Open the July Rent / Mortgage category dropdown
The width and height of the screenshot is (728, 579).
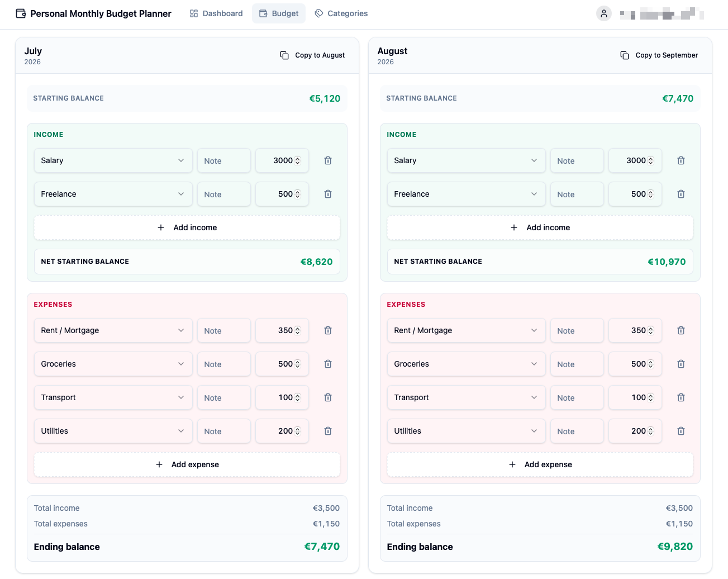click(x=113, y=330)
